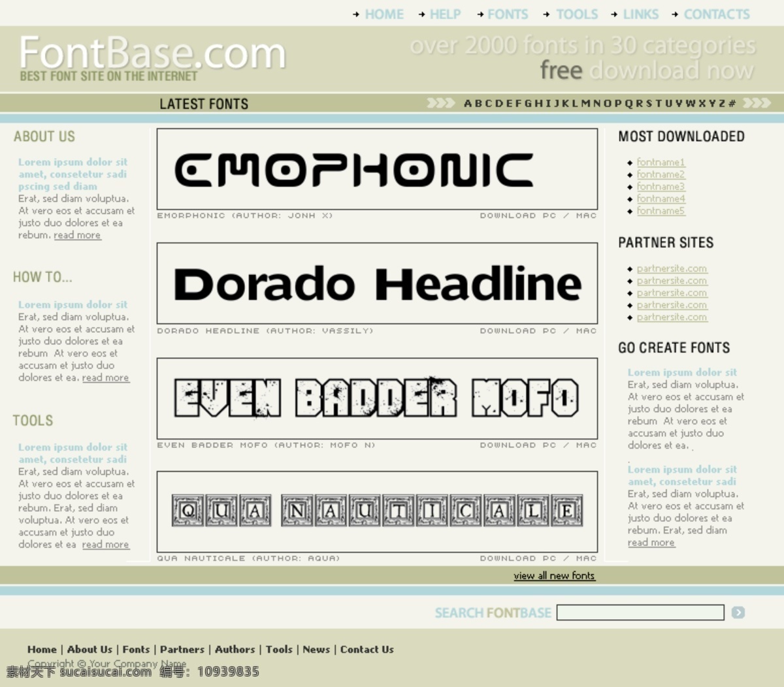The height and width of the screenshot is (687, 784).
Task: Open About Us in the footer
Action: [90, 649]
